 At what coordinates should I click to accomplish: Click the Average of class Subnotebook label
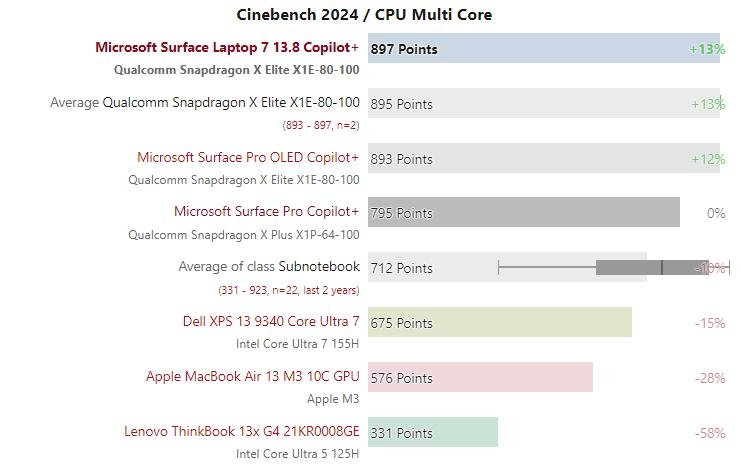pos(268,267)
